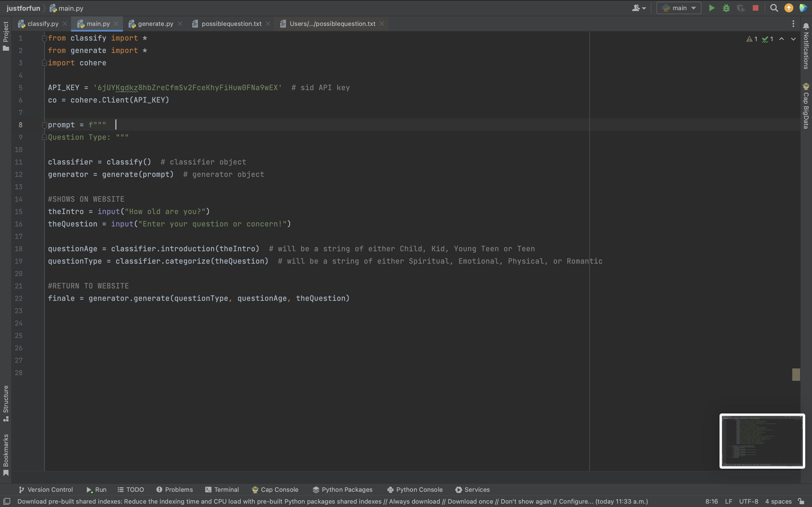Open the Terminal tool window

click(x=222, y=490)
